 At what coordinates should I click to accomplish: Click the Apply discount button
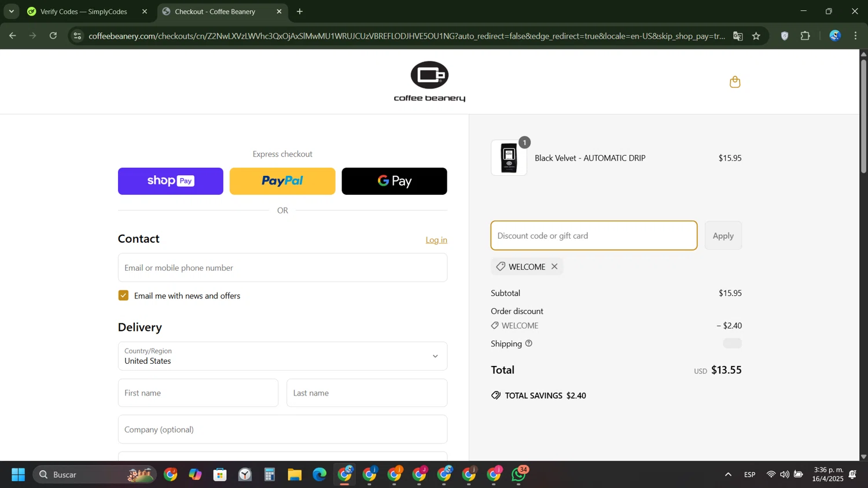723,235
